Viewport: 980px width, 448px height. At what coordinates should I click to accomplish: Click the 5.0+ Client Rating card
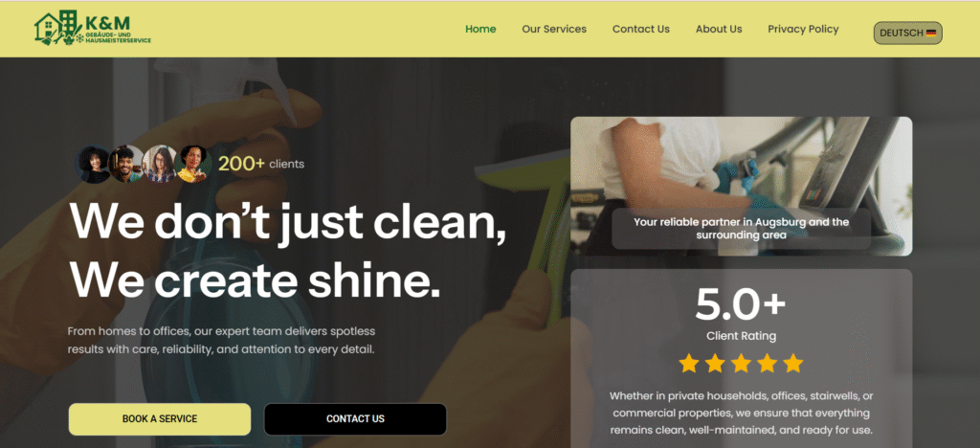tap(742, 359)
